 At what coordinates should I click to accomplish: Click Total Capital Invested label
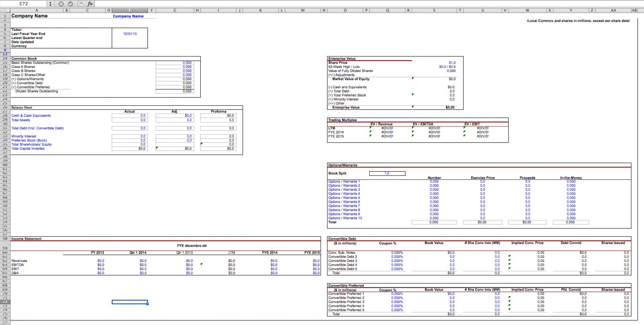(x=28, y=148)
